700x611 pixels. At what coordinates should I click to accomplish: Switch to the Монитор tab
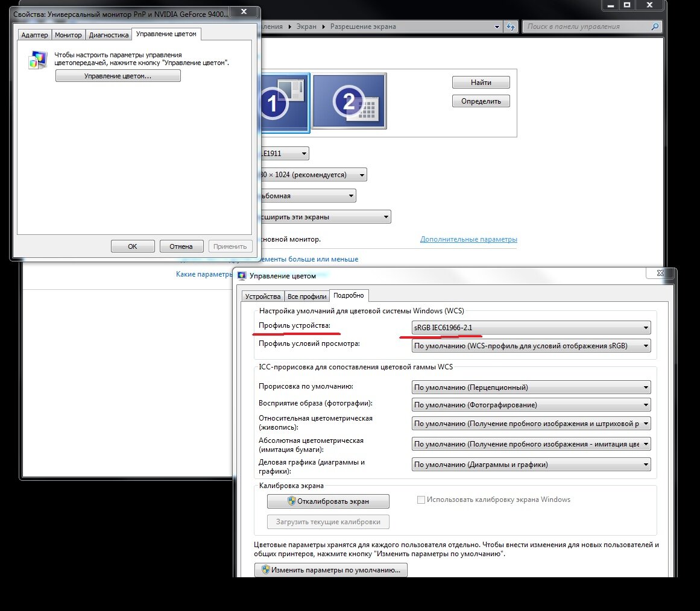point(68,35)
